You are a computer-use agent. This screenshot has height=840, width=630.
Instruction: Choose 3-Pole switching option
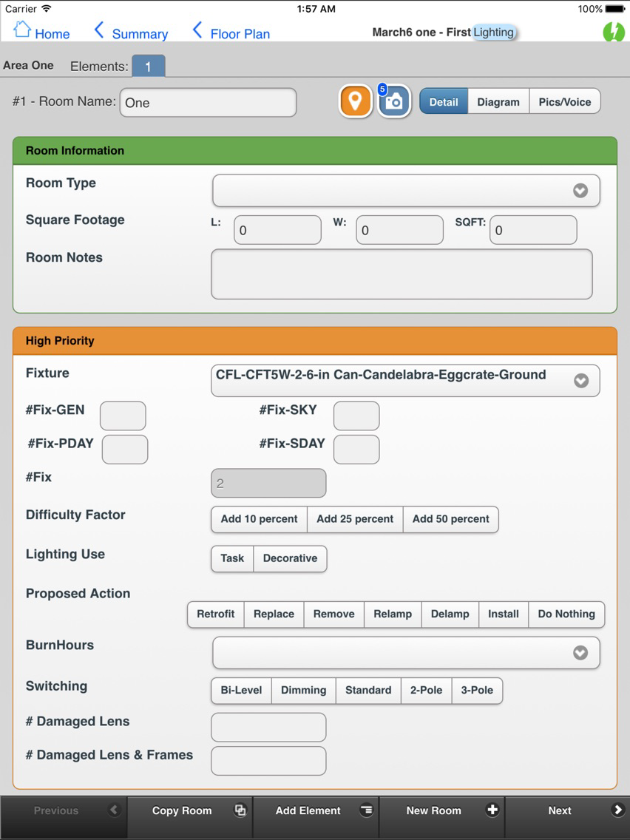point(478,690)
